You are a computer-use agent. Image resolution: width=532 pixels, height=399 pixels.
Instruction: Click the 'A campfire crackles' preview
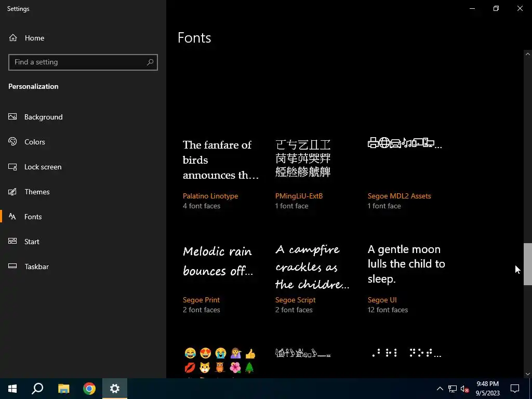tap(312, 267)
